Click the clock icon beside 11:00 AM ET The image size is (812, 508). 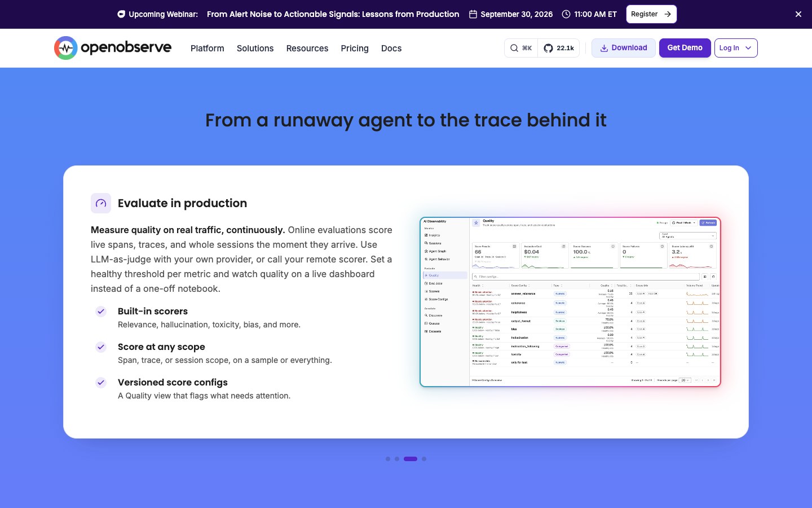[x=566, y=14]
